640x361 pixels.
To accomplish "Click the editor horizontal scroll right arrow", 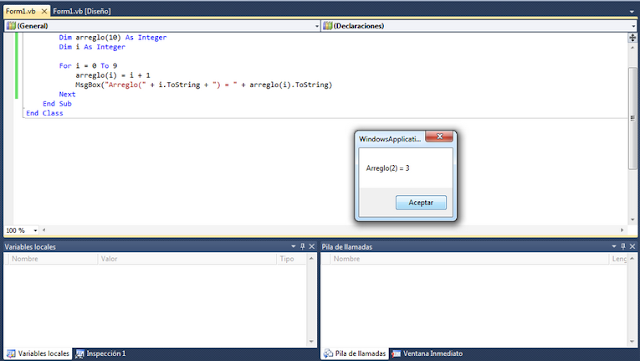I will pos(622,230).
